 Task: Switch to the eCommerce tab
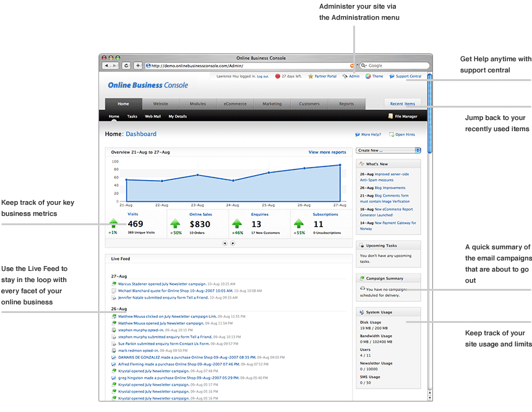tap(235, 104)
